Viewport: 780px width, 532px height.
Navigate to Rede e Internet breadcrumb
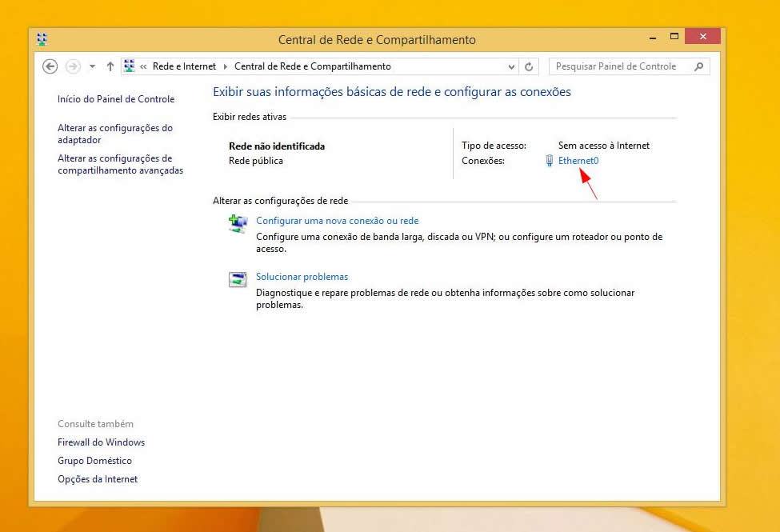[x=184, y=66]
